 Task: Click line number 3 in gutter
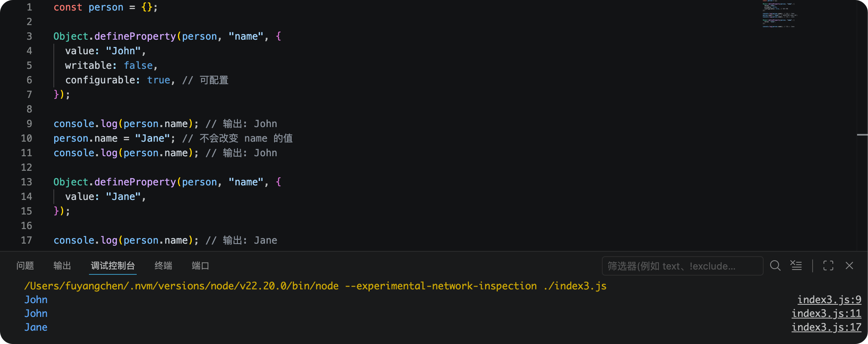(29, 36)
